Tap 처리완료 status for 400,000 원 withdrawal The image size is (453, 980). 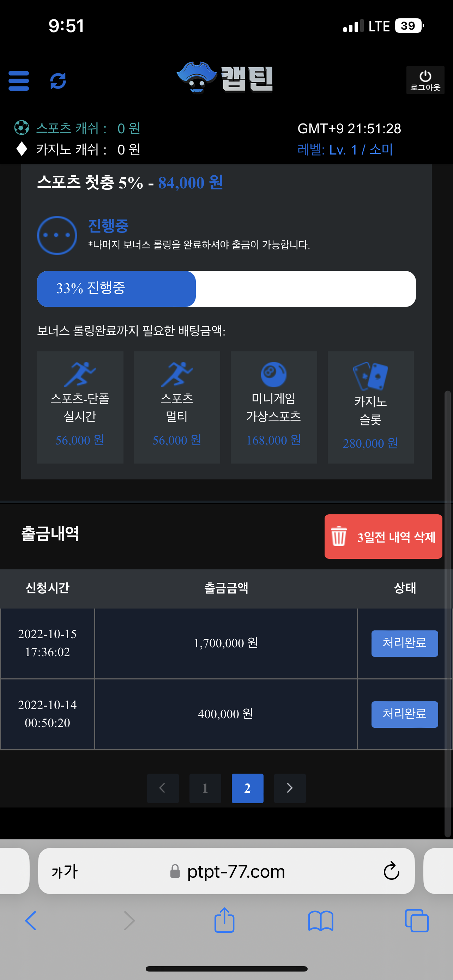point(404,714)
